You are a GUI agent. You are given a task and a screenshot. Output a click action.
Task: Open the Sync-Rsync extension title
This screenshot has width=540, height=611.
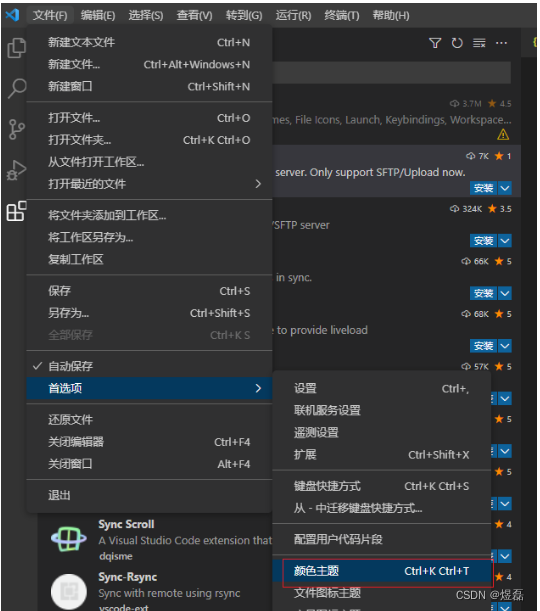click(x=127, y=577)
